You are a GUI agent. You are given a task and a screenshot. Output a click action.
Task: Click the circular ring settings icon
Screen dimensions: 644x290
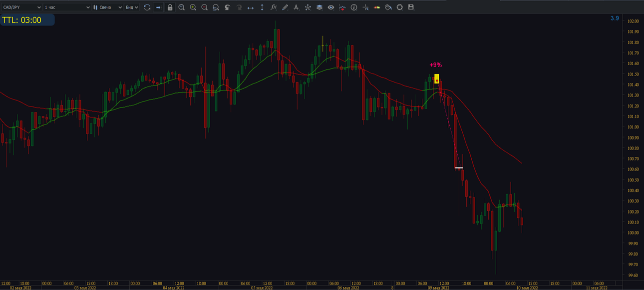[400, 7]
